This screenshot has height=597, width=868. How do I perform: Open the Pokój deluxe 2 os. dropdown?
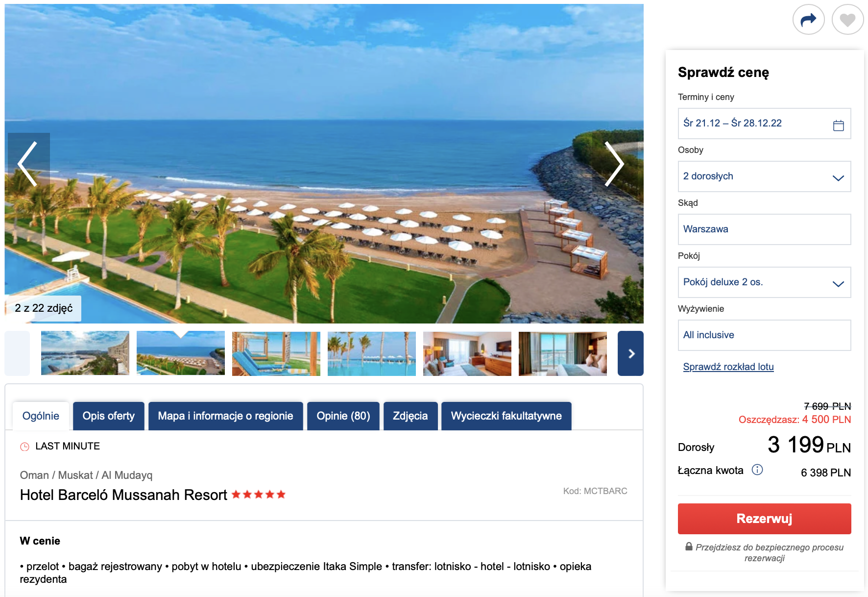pyautogui.click(x=764, y=282)
